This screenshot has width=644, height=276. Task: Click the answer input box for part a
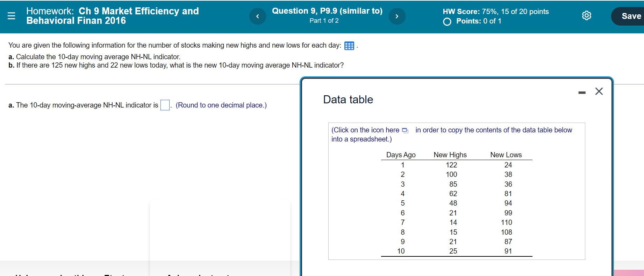click(165, 105)
